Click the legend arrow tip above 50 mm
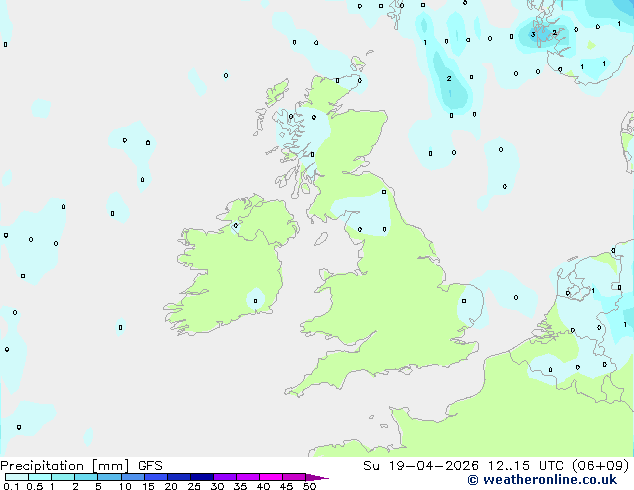This screenshot has width=634, height=490. [317, 477]
